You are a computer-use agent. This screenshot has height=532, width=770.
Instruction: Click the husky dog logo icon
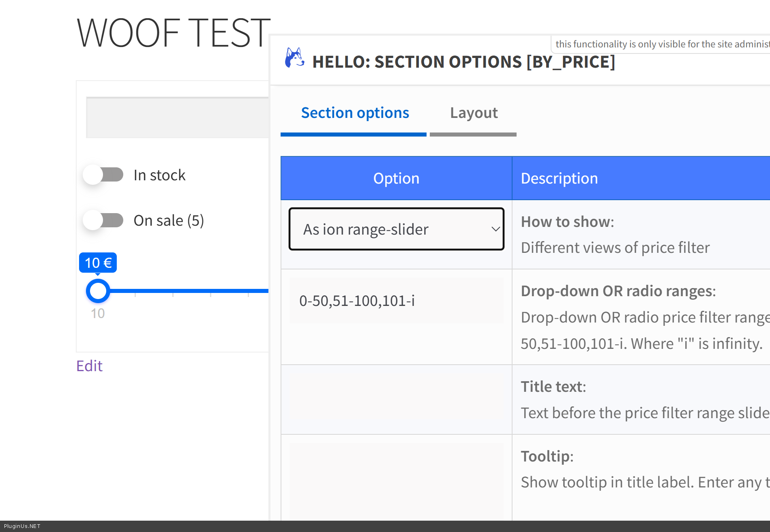tap(294, 58)
